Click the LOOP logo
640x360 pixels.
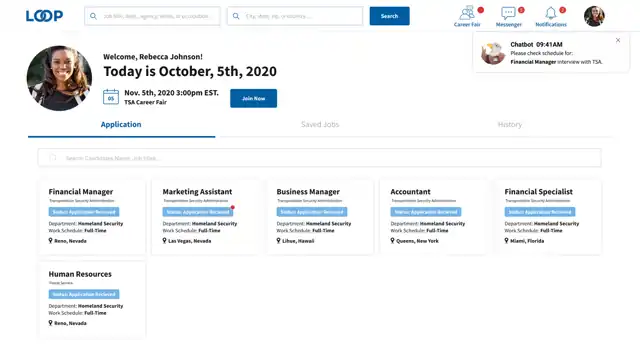pos(44,16)
